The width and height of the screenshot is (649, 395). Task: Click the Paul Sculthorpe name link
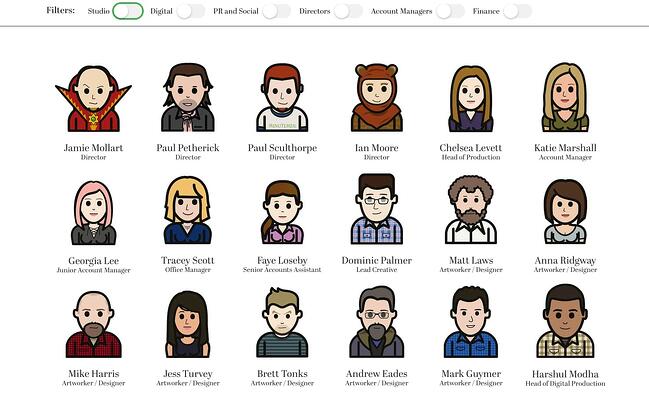point(282,148)
